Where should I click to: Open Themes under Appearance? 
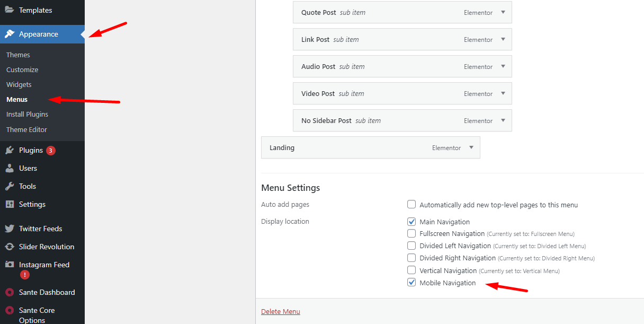pyautogui.click(x=18, y=55)
